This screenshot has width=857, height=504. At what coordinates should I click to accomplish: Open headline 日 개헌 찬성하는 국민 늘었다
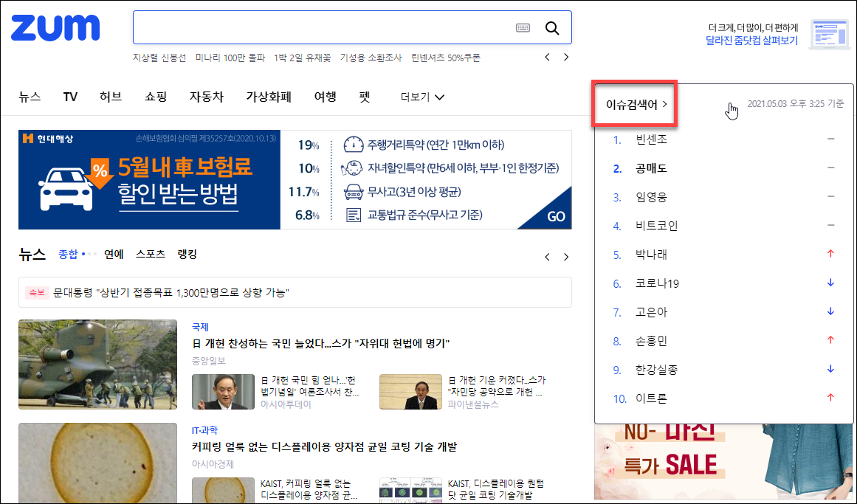tap(320, 343)
